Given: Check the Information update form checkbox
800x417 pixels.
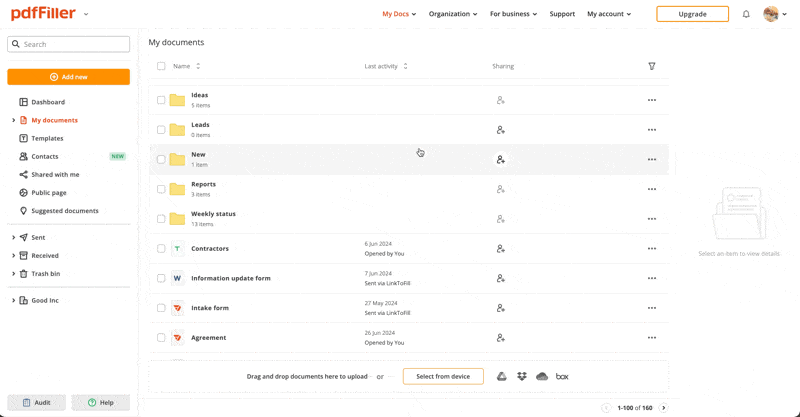Looking at the screenshot, I should [x=161, y=278].
